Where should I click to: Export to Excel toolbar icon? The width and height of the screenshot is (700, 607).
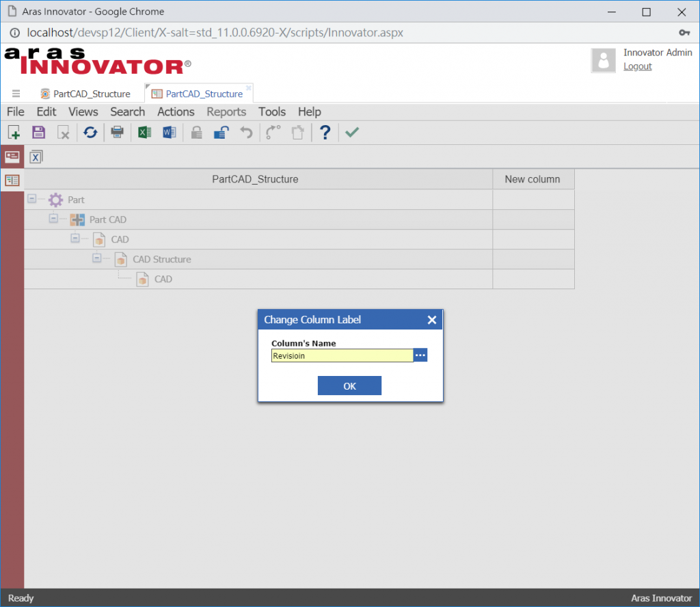point(144,133)
